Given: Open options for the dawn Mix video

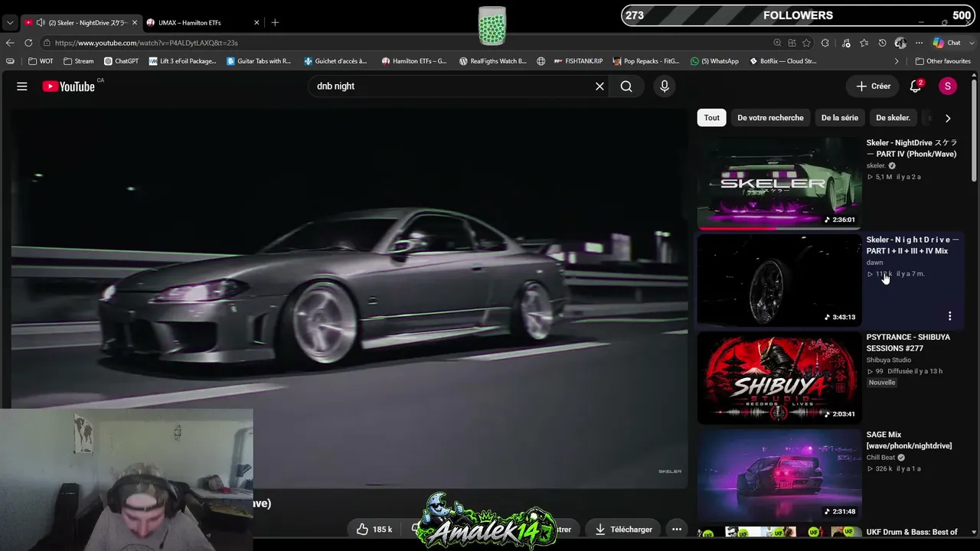Looking at the screenshot, I should pos(949,316).
